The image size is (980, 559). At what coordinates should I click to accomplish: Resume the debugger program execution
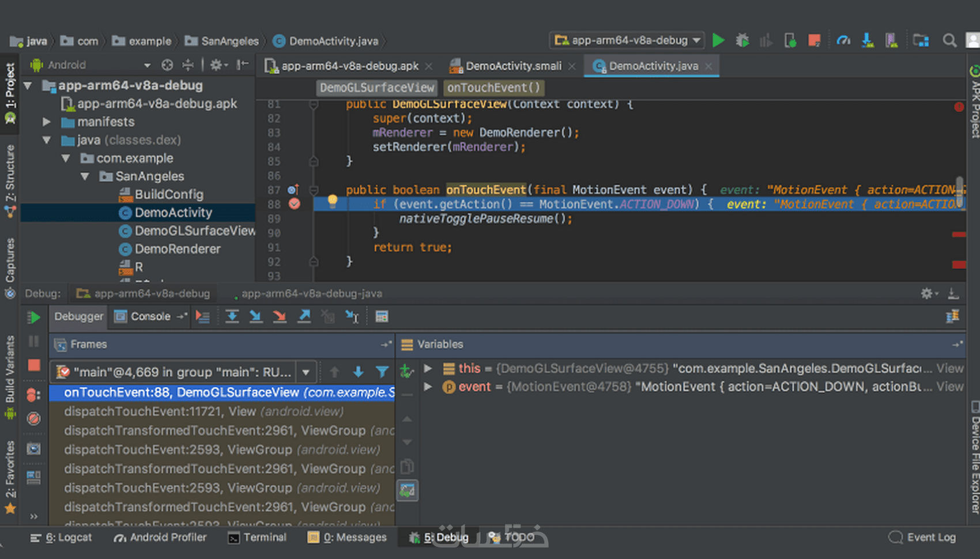34,316
